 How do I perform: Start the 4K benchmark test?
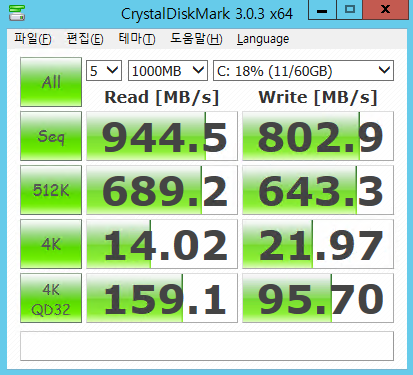pyautogui.click(x=51, y=244)
